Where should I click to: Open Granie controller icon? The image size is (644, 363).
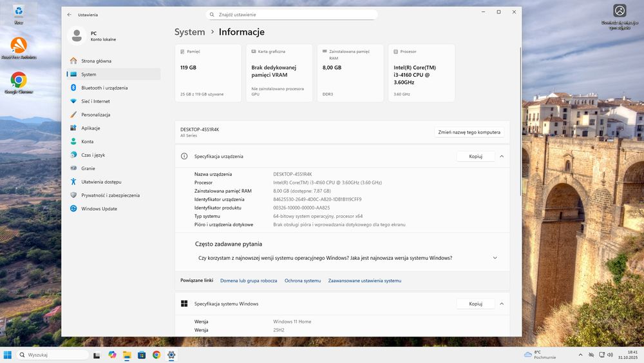pos(73,168)
